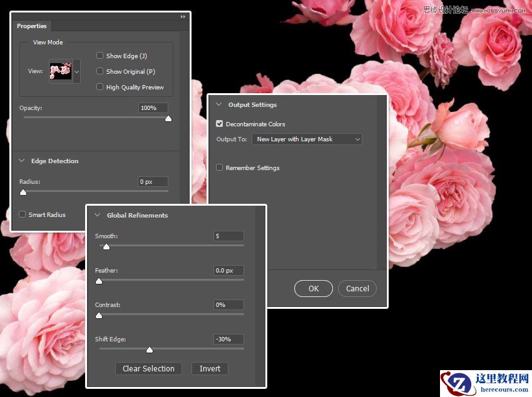Open the Output To dropdown menu

coord(306,139)
